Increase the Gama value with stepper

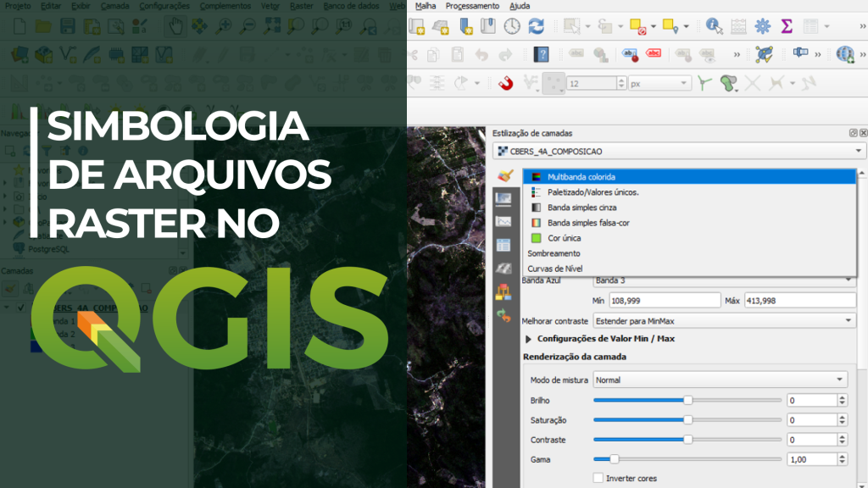tap(842, 456)
